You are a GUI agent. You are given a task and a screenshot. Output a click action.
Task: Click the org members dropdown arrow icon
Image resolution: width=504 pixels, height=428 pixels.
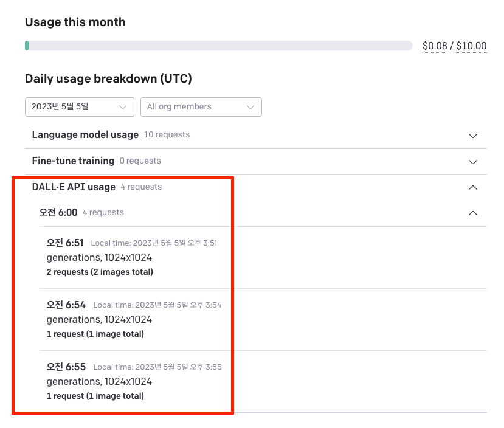coord(250,107)
